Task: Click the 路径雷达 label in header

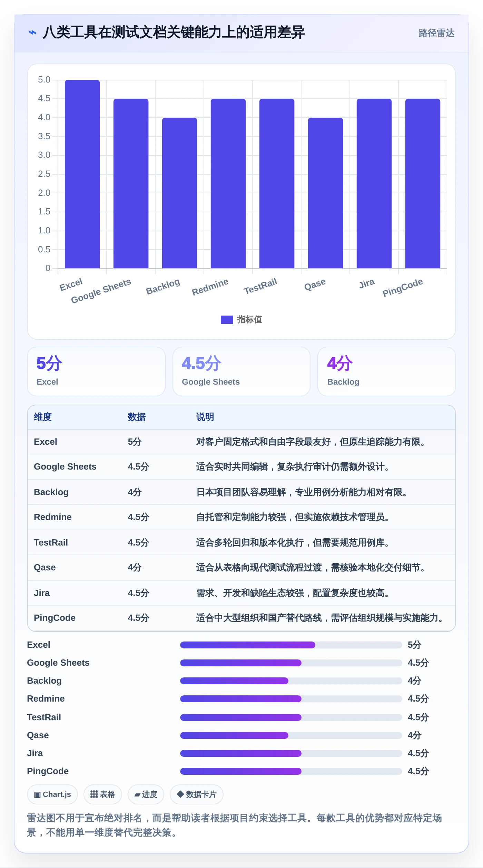Action: tap(436, 33)
